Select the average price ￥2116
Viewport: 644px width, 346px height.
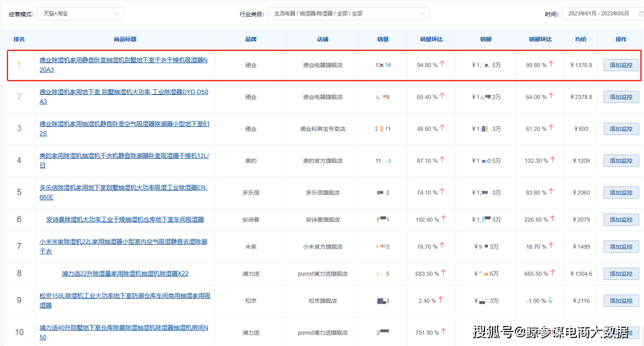[582, 301]
